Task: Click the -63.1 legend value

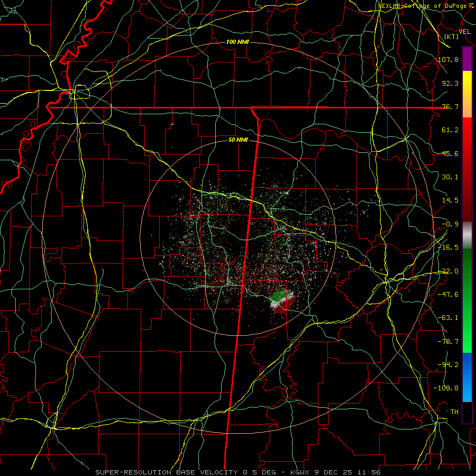Action: point(448,318)
